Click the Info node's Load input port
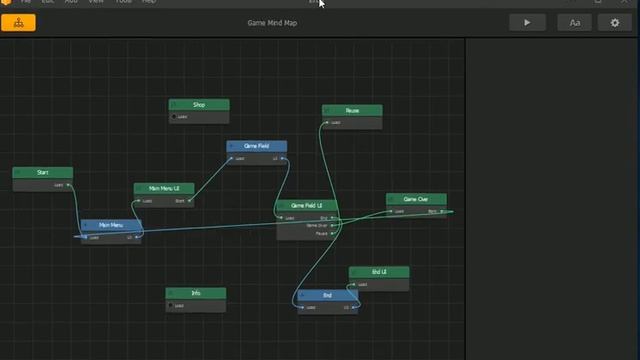Screen dimensions: 640x360 (170, 305)
